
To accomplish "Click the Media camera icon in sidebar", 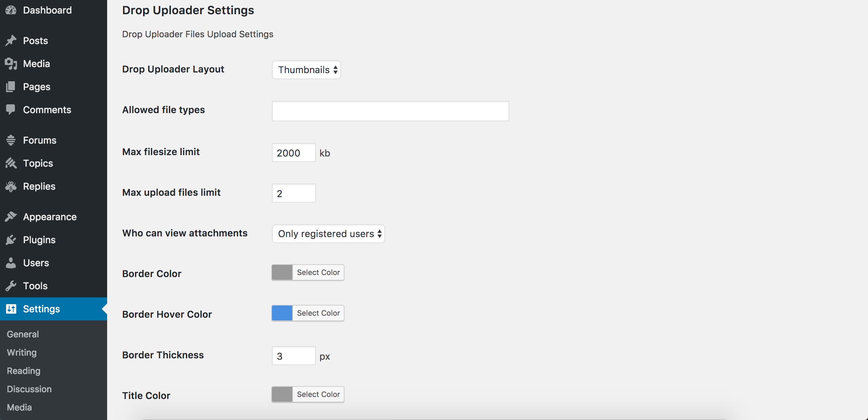I will click(11, 64).
